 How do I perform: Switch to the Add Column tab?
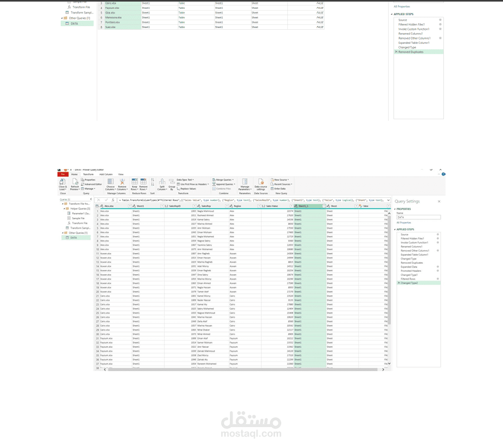(x=106, y=174)
